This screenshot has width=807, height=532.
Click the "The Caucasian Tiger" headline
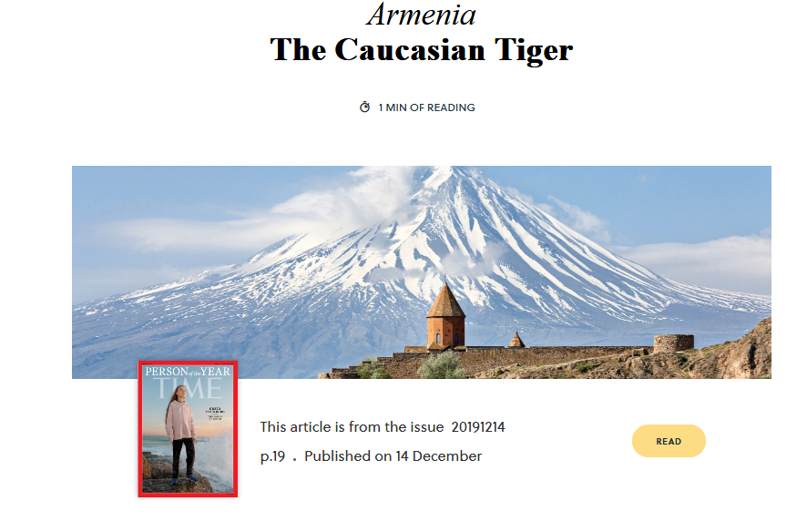click(422, 50)
